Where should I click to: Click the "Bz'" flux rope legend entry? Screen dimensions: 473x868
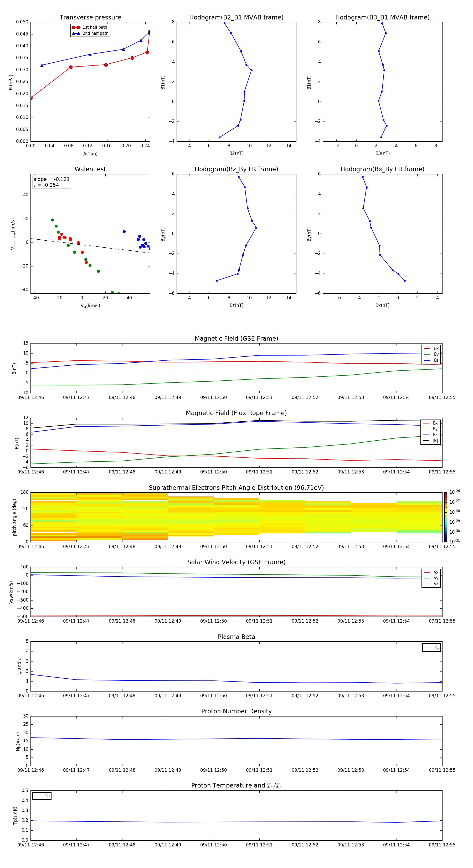pos(431,435)
